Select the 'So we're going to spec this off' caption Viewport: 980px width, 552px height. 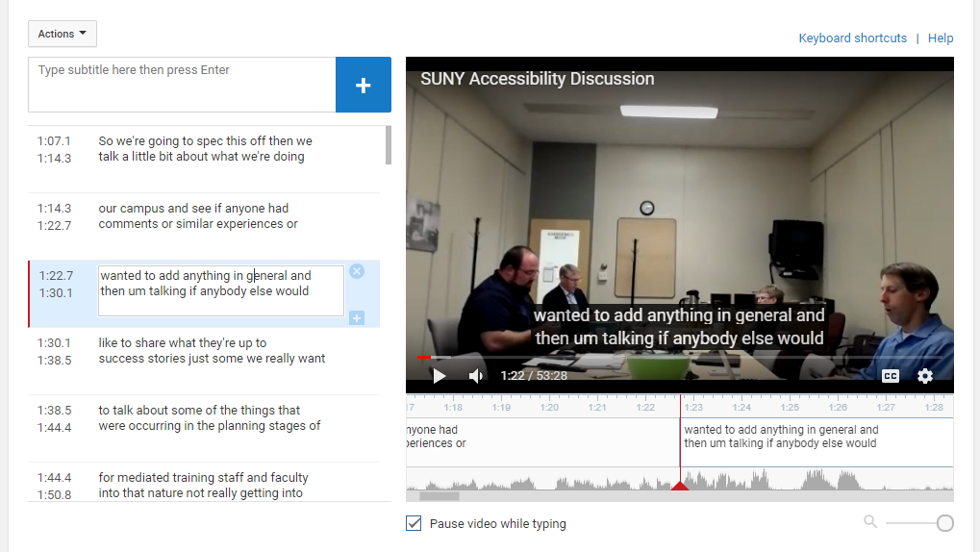205,149
